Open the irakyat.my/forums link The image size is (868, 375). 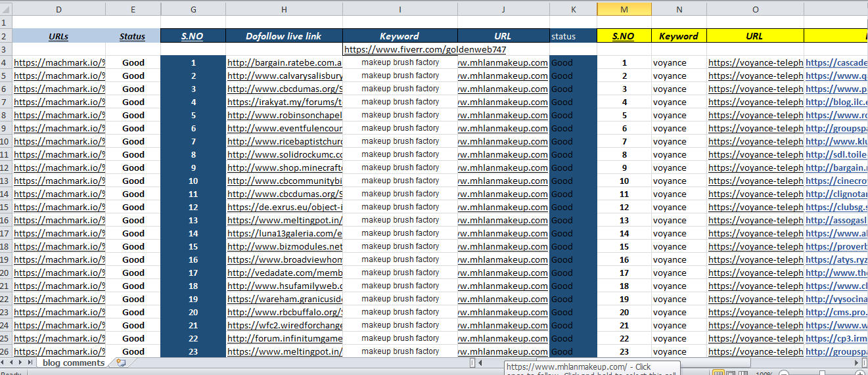pyautogui.click(x=285, y=102)
